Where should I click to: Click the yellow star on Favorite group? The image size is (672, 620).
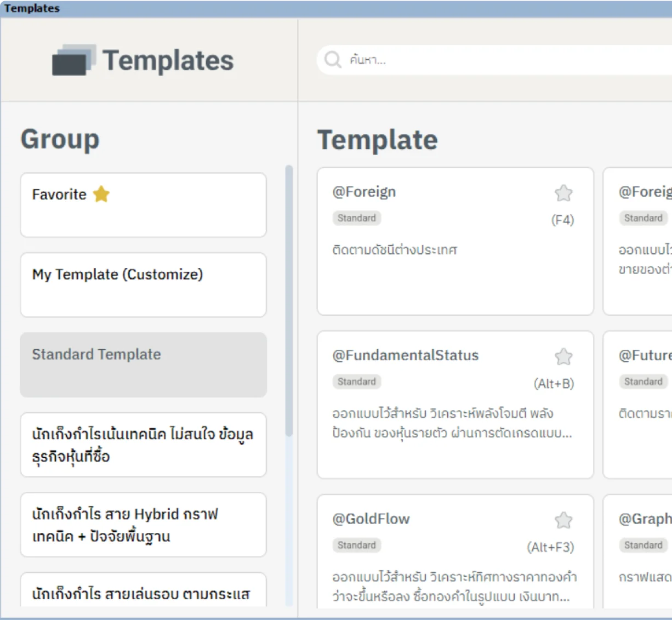pos(101,194)
